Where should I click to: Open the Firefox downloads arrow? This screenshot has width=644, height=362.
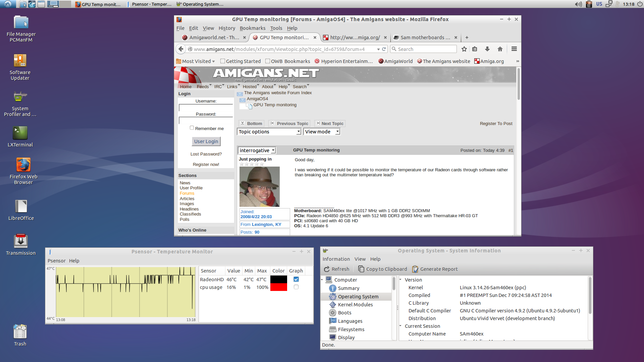coord(487,49)
